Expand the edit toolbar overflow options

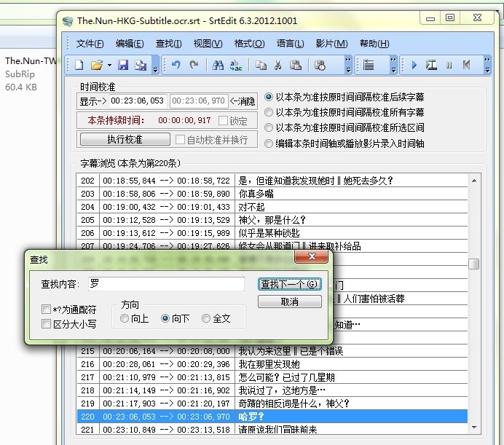pyautogui.click(x=348, y=66)
